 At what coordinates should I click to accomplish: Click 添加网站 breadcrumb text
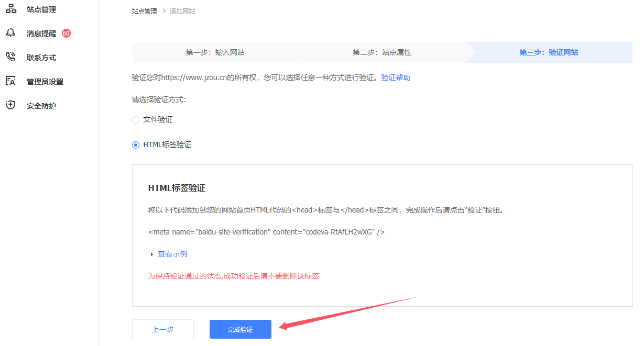pos(182,11)
